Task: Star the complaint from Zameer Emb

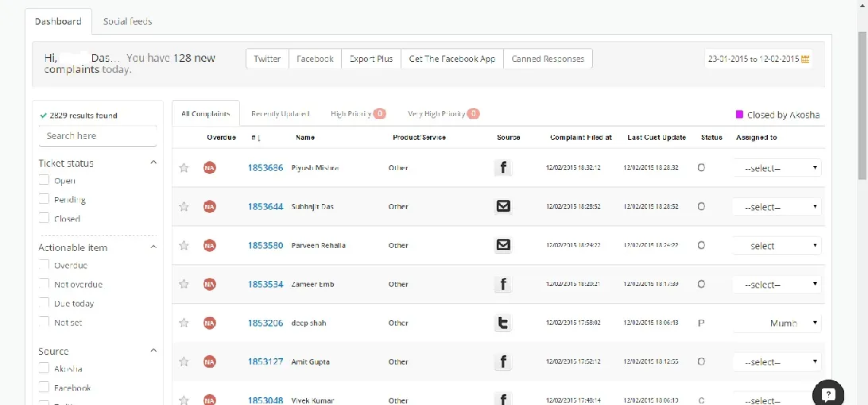Action: click(x=184, y=283)
